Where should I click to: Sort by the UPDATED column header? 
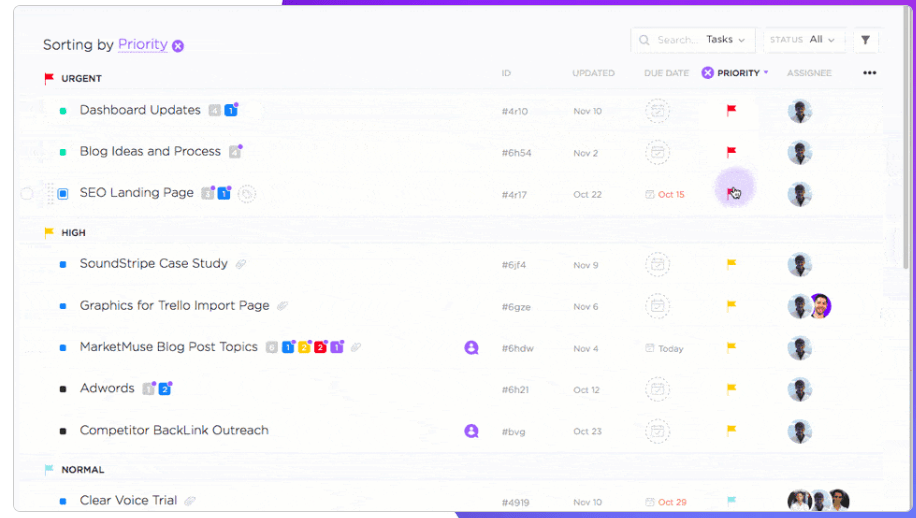coord(594,73)
